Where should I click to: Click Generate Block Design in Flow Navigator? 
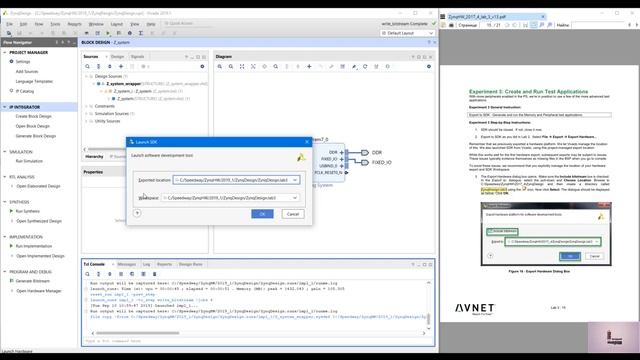[36, 136]
